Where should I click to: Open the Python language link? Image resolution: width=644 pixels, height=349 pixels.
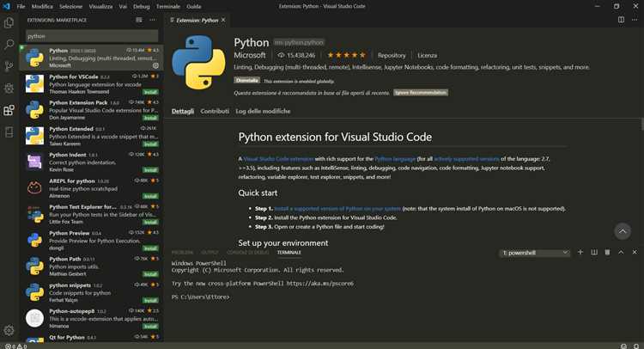coord(395,159)
